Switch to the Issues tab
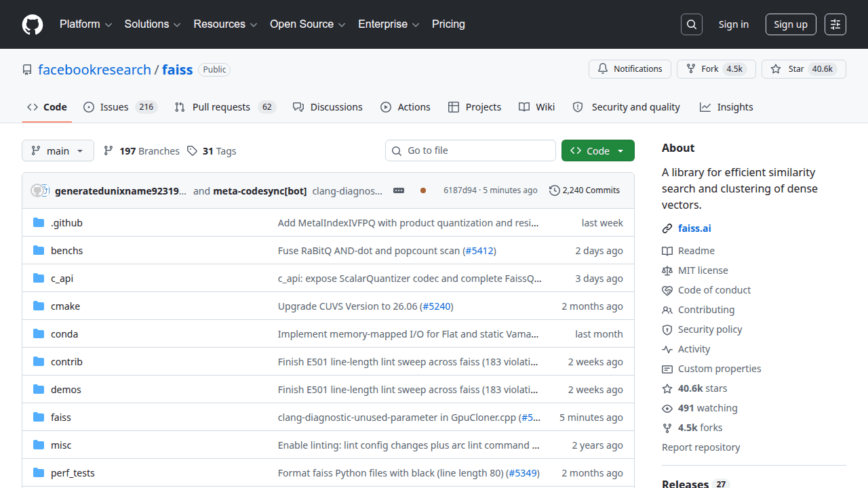 [121, 107]
